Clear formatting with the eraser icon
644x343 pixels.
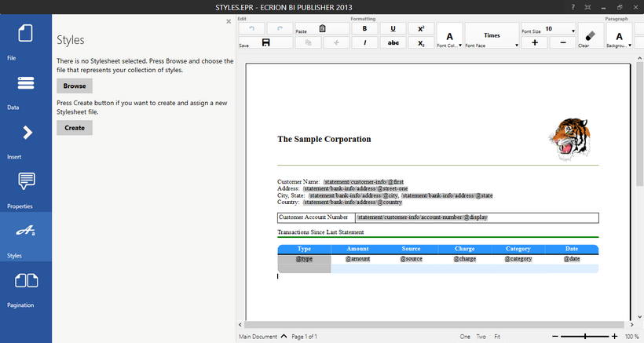tap(591, 35)
